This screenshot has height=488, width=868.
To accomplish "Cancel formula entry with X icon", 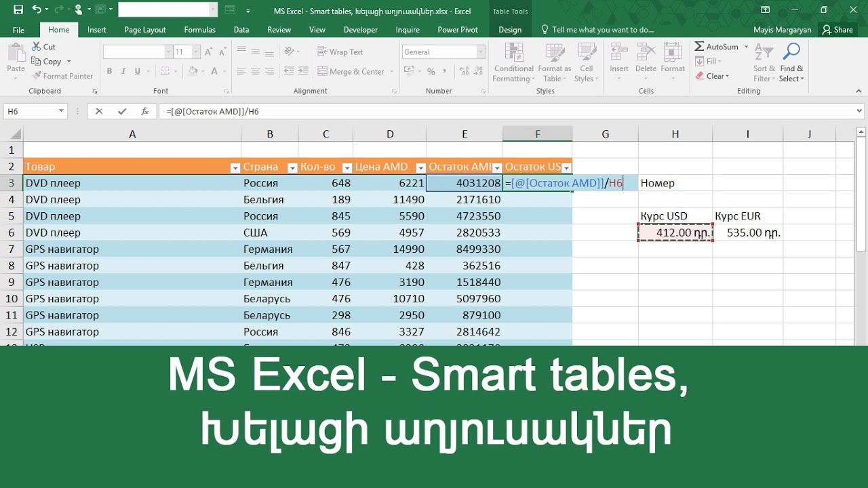I will point(99,112).
